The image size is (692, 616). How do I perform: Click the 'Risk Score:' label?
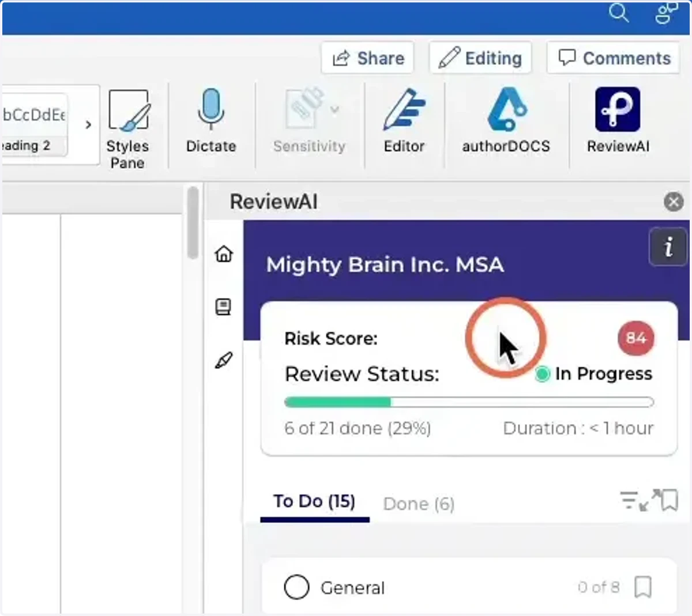coord(331,339)
